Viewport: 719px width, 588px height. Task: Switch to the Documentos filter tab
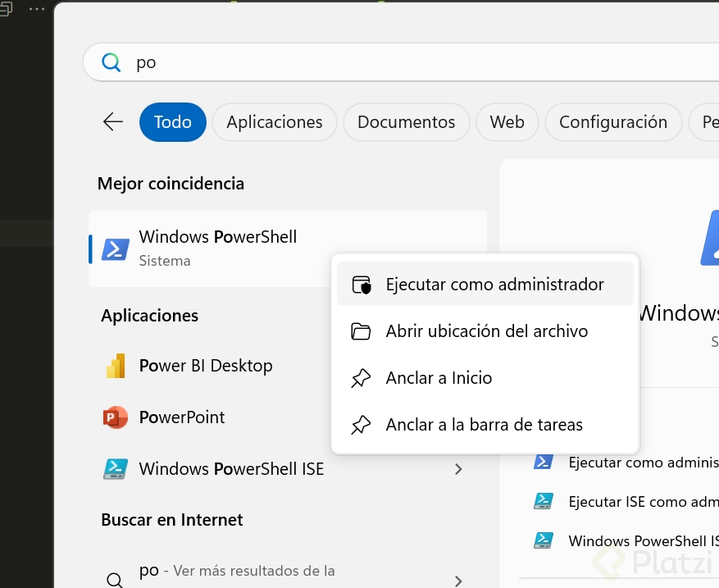[x=407, y=122]
